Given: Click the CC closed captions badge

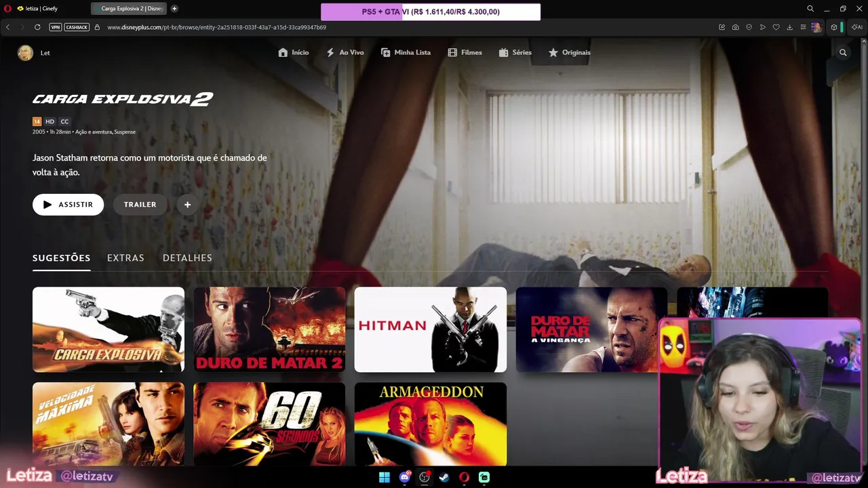Looking at the screenshot, I should click(x=64, y=121).
